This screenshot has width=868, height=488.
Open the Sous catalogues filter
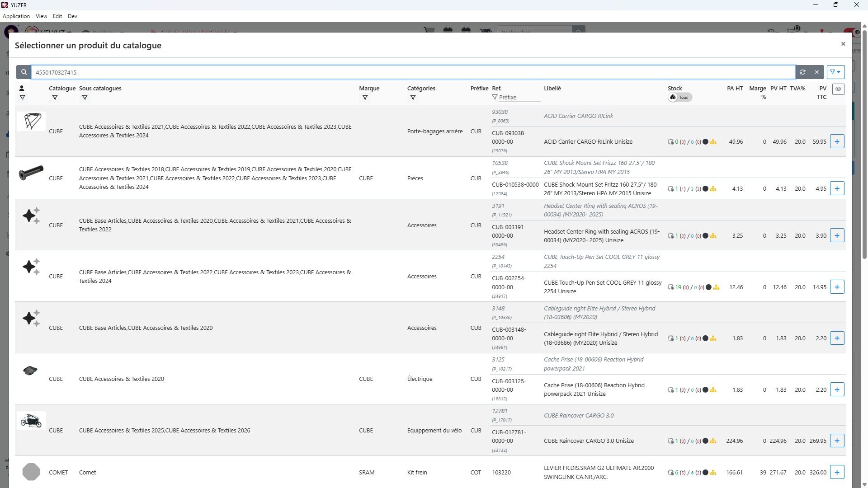click(x=85, y=98)
